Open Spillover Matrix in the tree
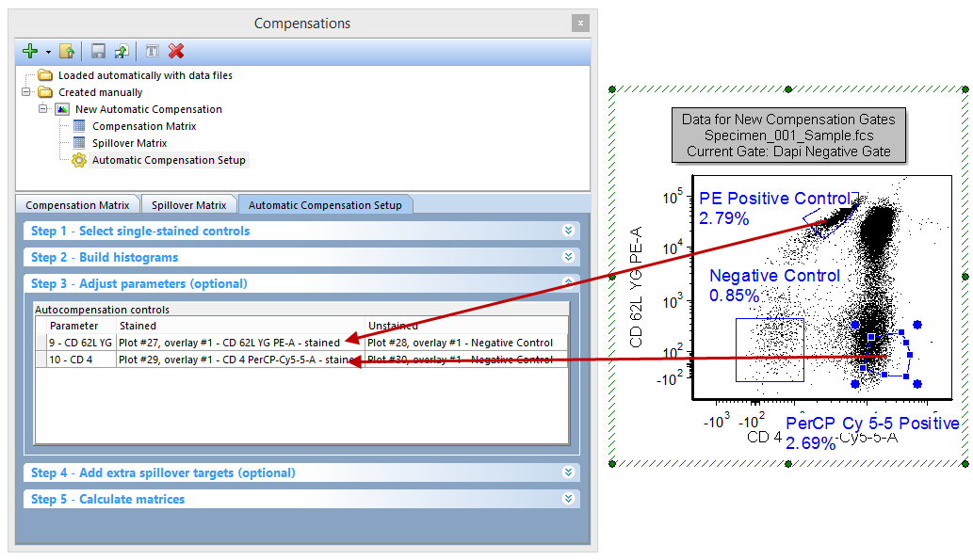 click(x=129, y=143)
